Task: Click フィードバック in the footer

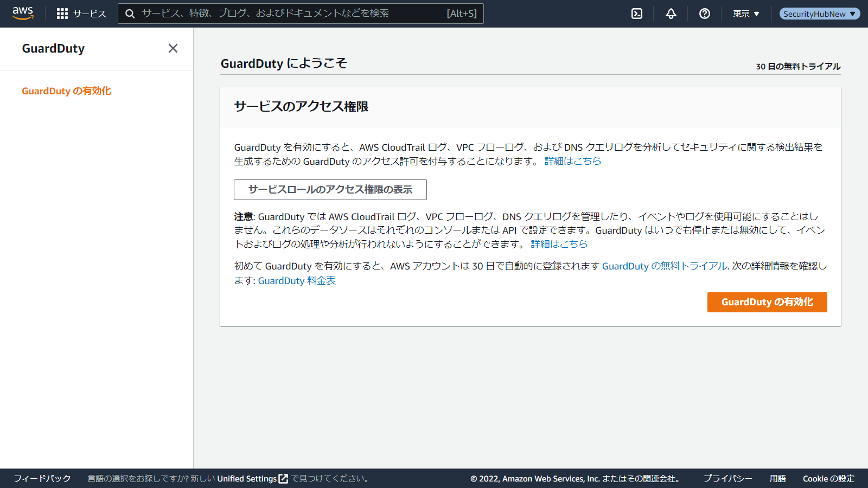Action: 42,479
